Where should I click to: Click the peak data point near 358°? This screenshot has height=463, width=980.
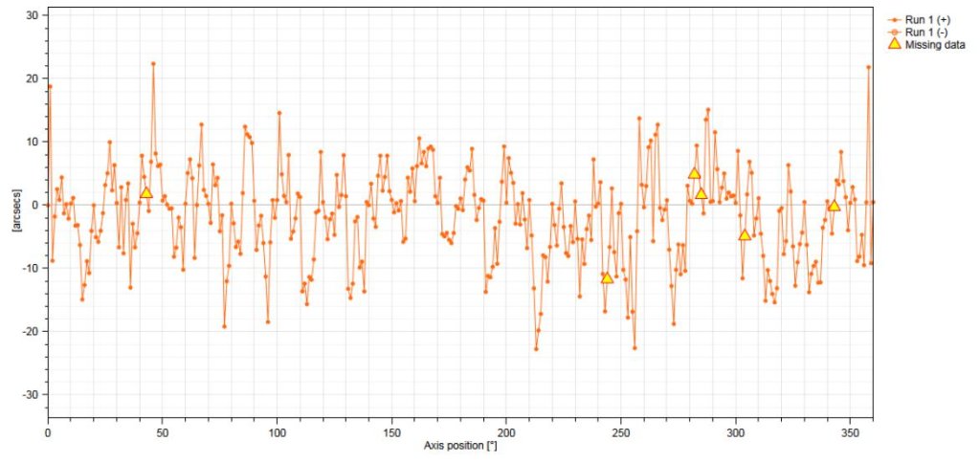[x=869, y=67]
